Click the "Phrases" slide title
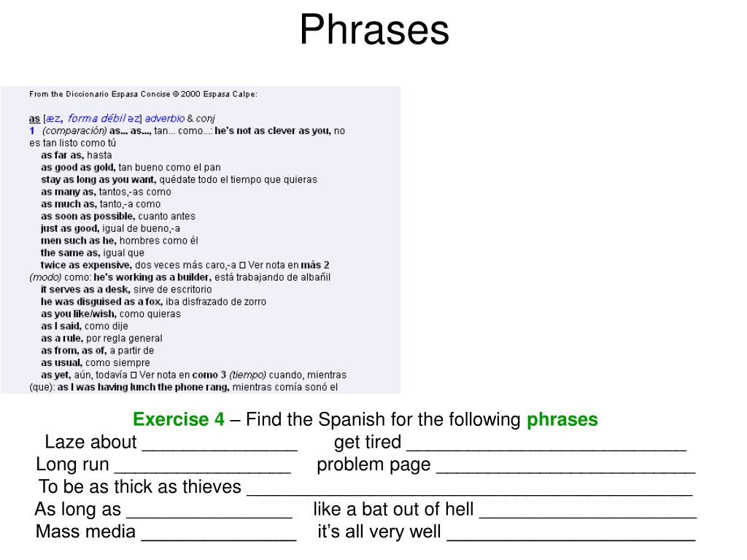 click(x=373, y=31)
